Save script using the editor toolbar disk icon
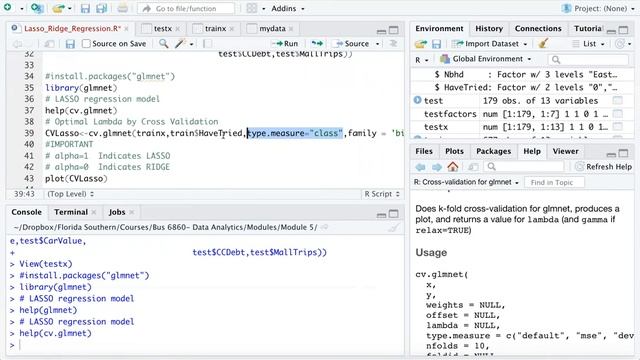 point(70,44)
